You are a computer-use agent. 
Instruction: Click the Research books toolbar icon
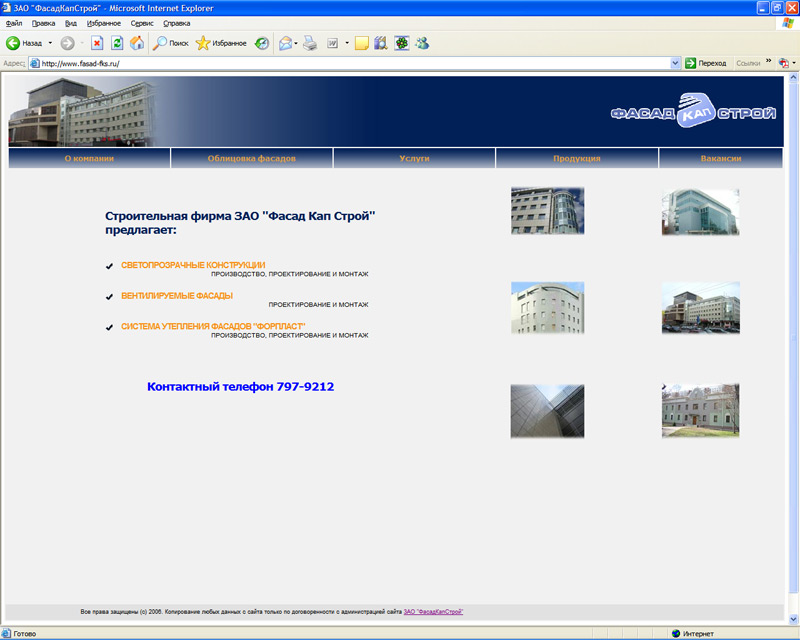381,43
